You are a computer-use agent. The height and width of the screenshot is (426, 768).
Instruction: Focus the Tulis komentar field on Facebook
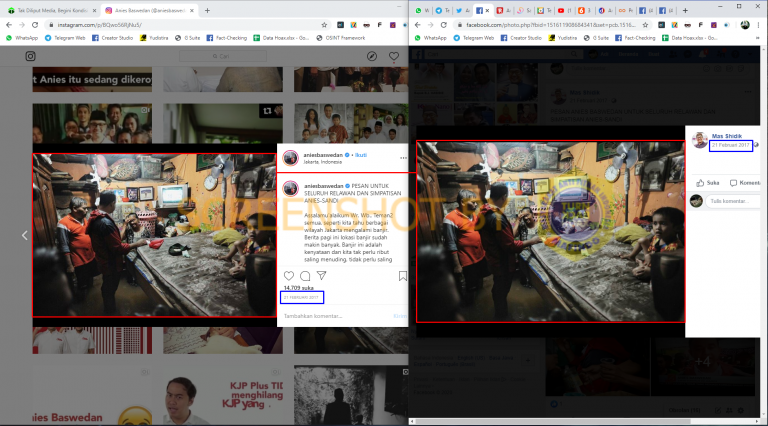click(732, 201)
